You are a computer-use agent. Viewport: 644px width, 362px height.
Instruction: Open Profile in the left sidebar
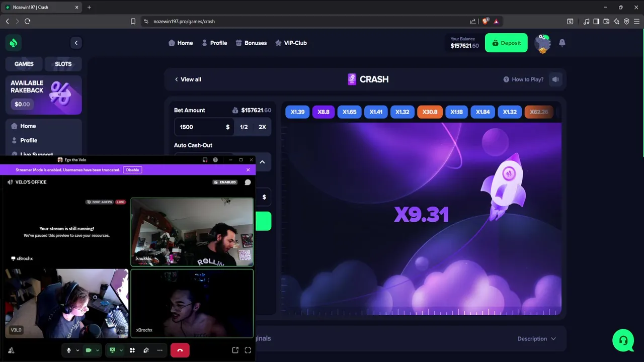tap(25, 140)
